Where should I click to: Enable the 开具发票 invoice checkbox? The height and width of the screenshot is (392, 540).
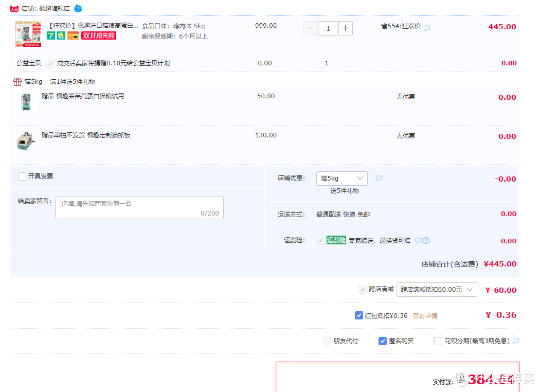click(x=22, y=176)
